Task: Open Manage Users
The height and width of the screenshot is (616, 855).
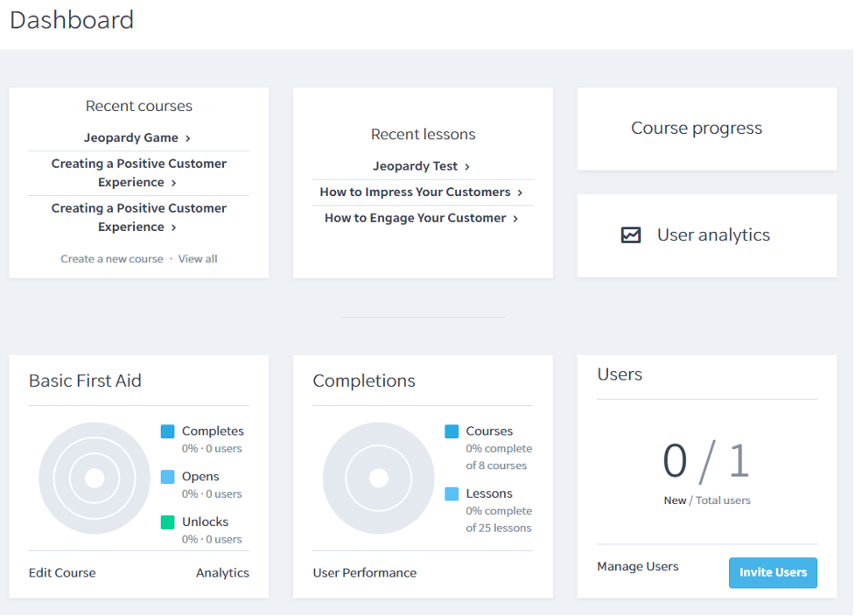Action: (637, 566)
